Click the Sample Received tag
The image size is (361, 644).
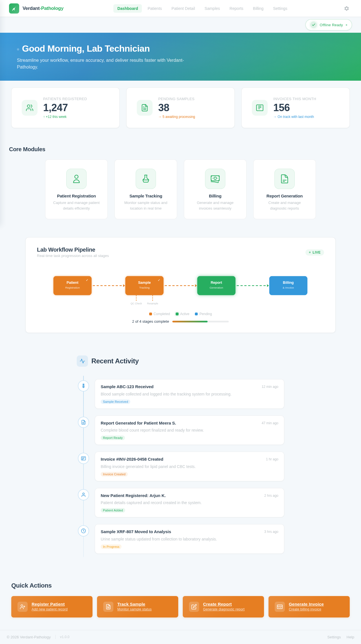point(115,402)
